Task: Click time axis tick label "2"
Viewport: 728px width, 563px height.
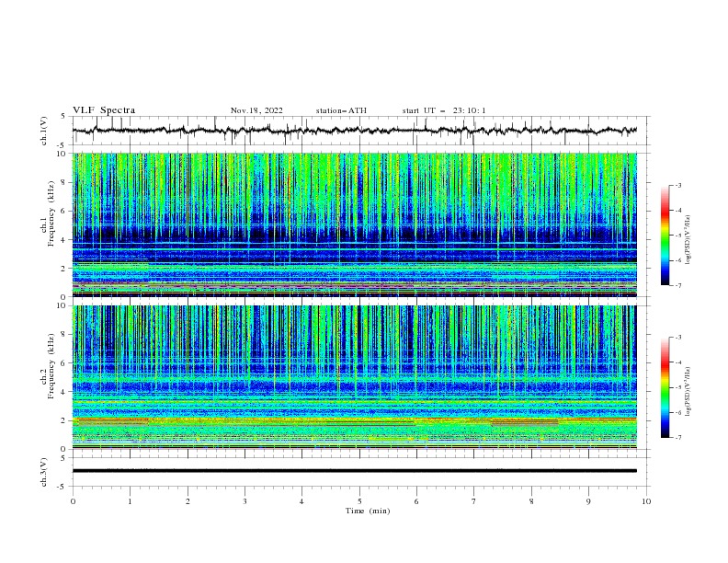Action: 188,501
